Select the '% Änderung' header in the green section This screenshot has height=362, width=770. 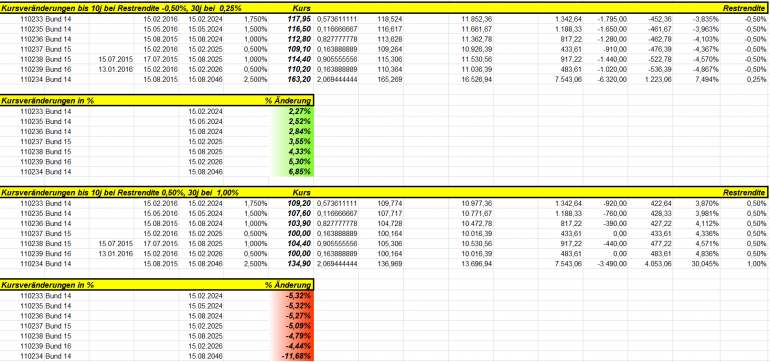pos(288,101)
